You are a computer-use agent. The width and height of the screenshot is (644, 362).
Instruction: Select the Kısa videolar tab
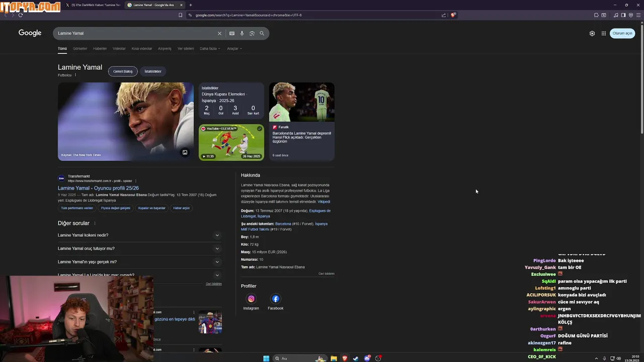pyautogui.click(x=142, y=49)
